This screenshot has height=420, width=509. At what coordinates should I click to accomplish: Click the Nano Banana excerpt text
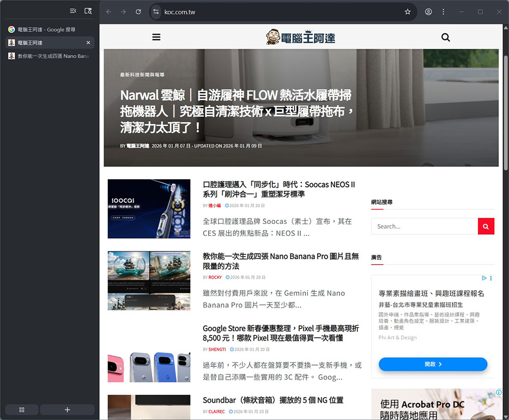coord(274,299)
